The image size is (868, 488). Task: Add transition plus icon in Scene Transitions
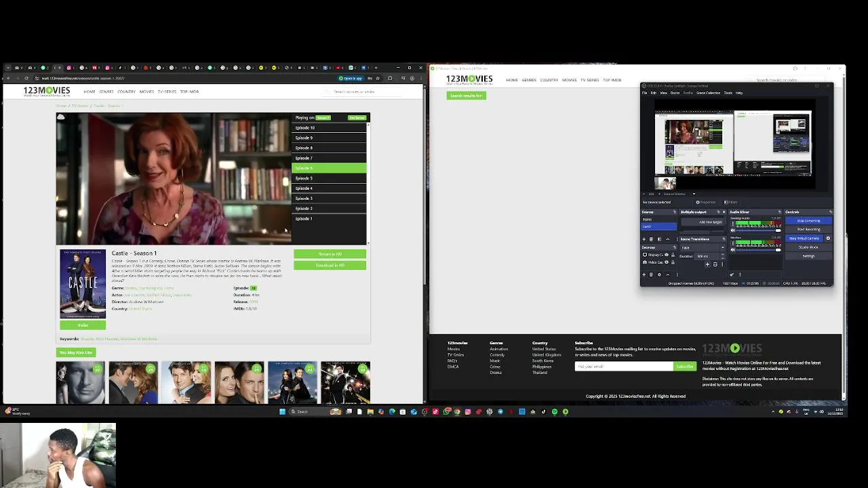point(707,264)
